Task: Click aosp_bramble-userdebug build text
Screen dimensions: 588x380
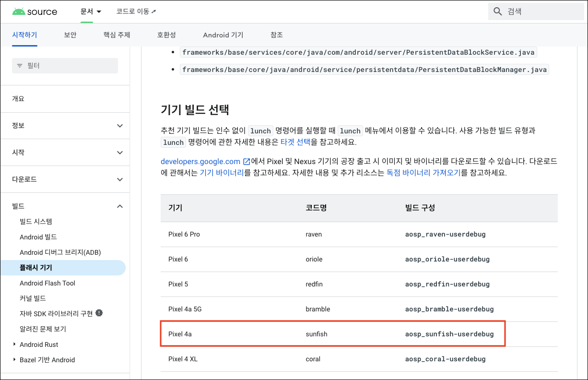Action: (x=449, y=309)
